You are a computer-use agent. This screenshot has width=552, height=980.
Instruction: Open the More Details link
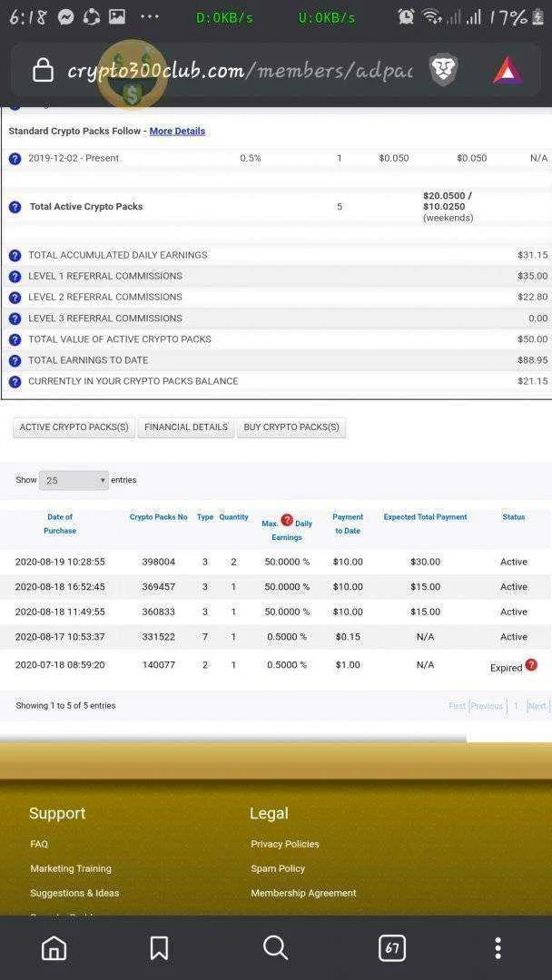[x=177, y=132]
